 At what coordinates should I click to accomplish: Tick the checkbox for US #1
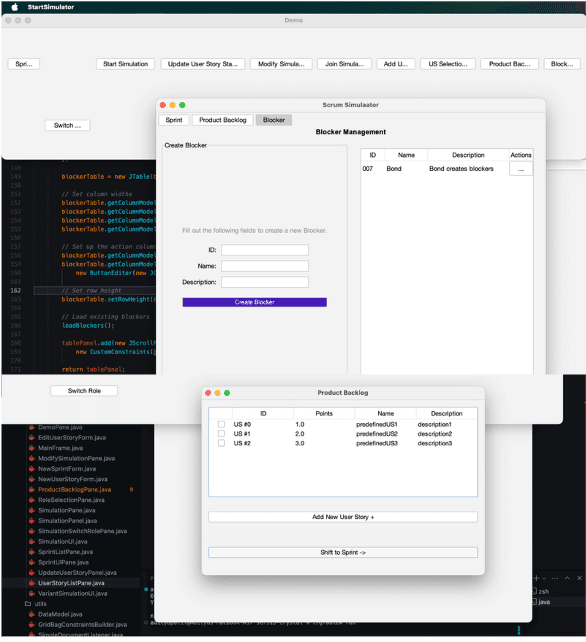tap(221, 434)
